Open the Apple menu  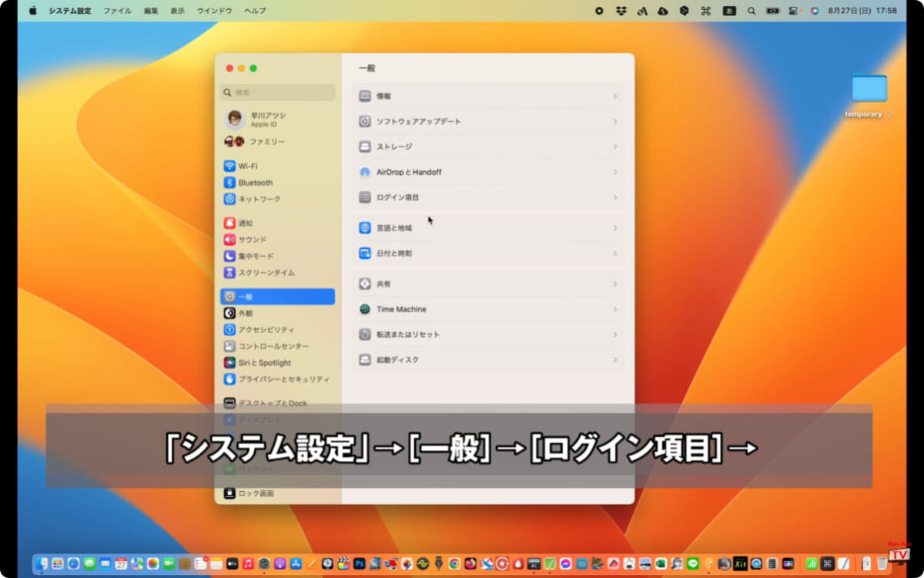pos(33,11)
